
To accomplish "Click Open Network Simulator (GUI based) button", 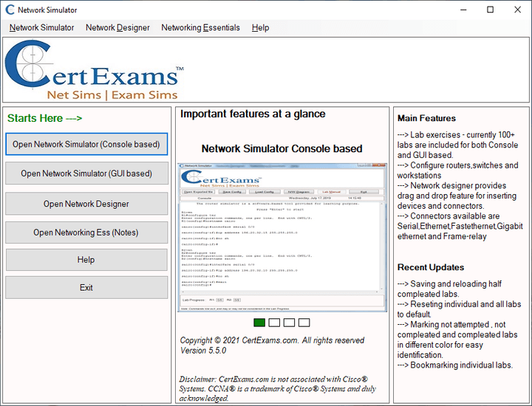I will (x=86, y=173).
